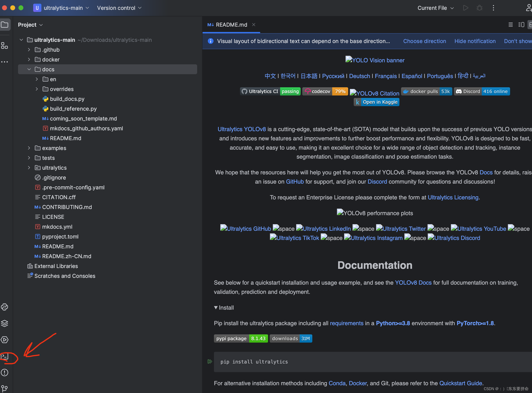Switch to editor-only view mode
This screenshot has width=532, height=393.
(x=510, y=25)
